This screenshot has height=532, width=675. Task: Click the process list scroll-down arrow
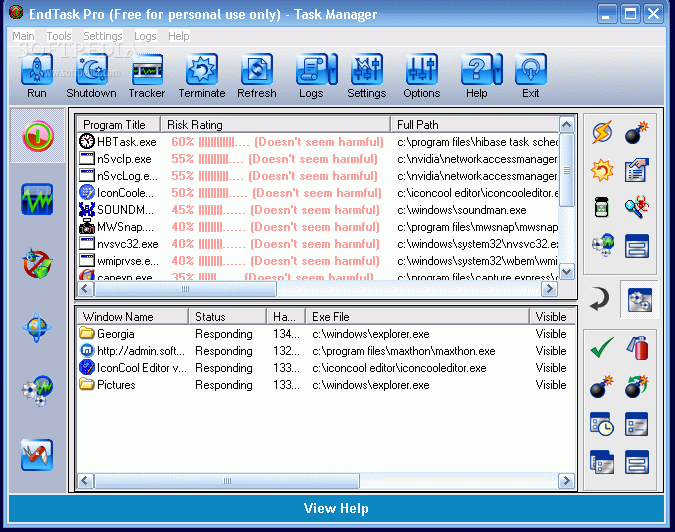click(x=567, y=272)
